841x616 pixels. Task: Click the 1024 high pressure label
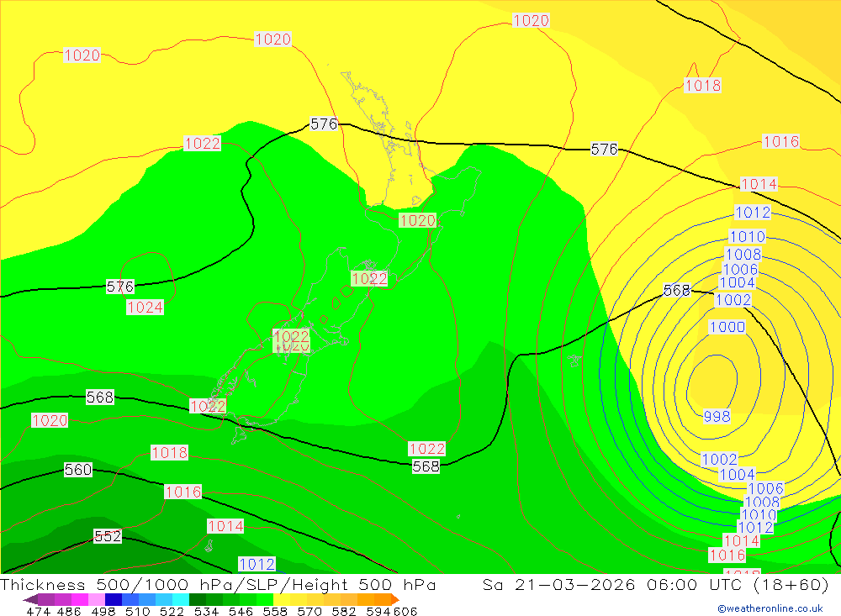point(145,308)
